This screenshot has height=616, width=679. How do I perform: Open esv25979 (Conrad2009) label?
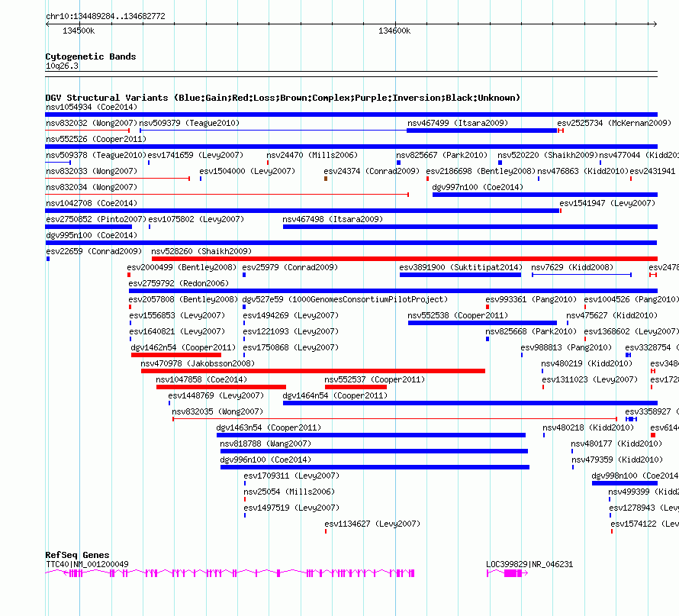(x=290, y=267)
